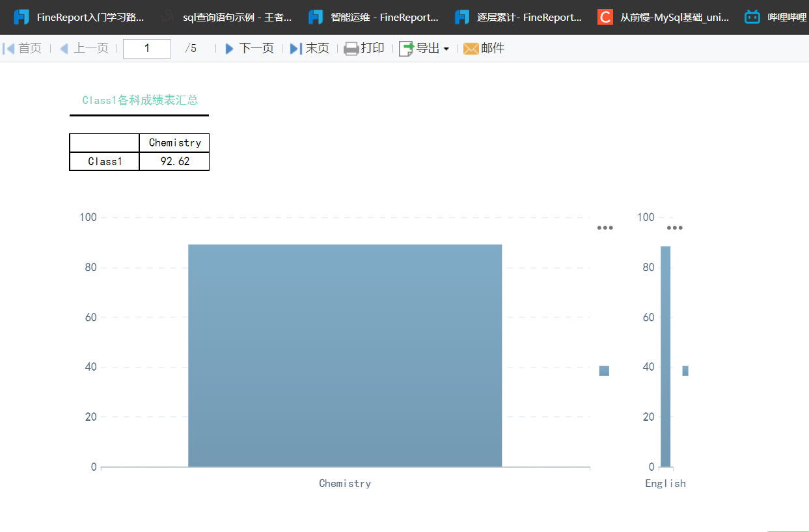Click the envelope 邮件 icon
This screenshot has width=809, height=532.
click(471, 49)
